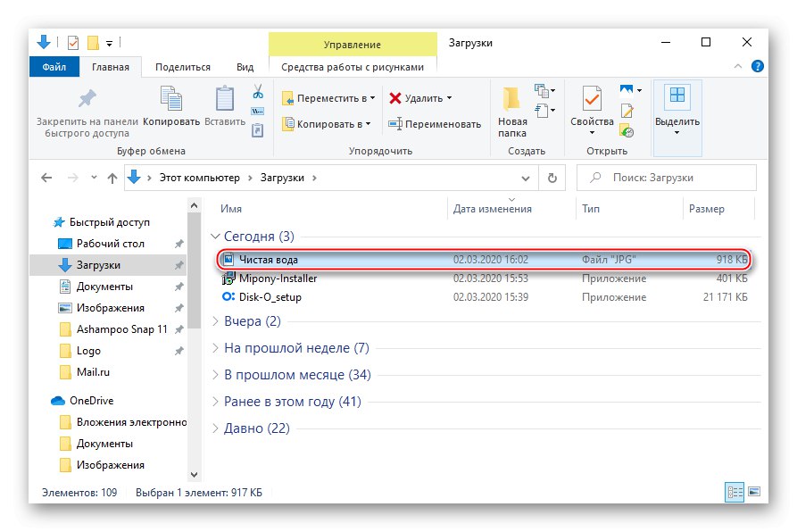Click the Mipony-Installer file icon
Screen dimensions: 797x532
click(228, 278)
